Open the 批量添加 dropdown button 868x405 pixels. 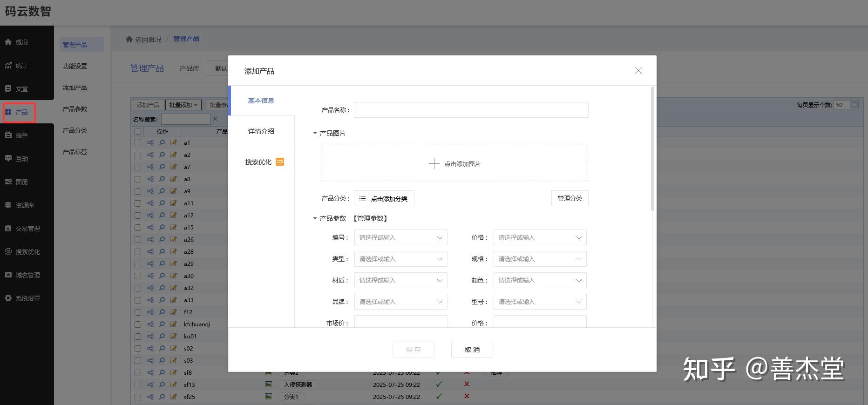point(183,105)
